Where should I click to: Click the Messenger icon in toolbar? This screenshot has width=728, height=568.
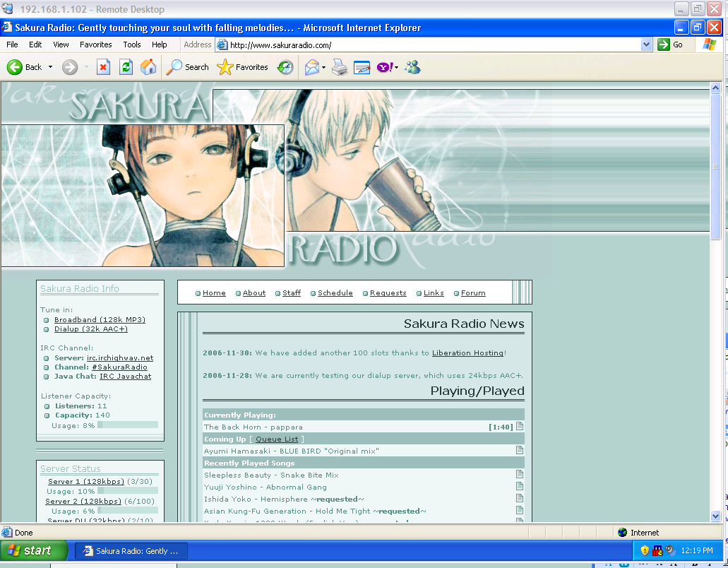tap(413, 67)
